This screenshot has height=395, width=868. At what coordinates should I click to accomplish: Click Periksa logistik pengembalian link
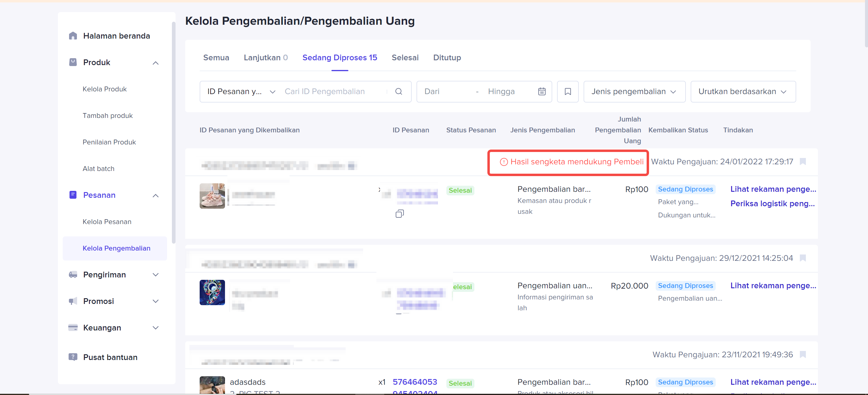coord(772,204)
